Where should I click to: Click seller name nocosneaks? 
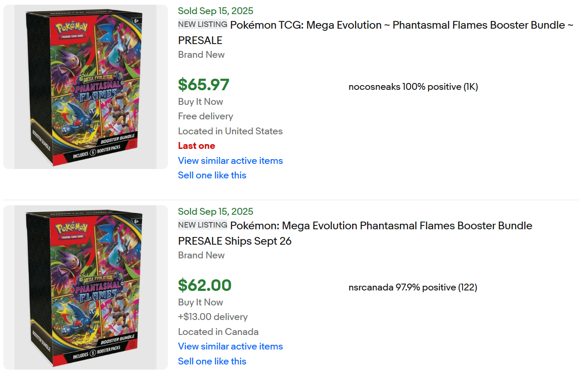coord(374,87)
